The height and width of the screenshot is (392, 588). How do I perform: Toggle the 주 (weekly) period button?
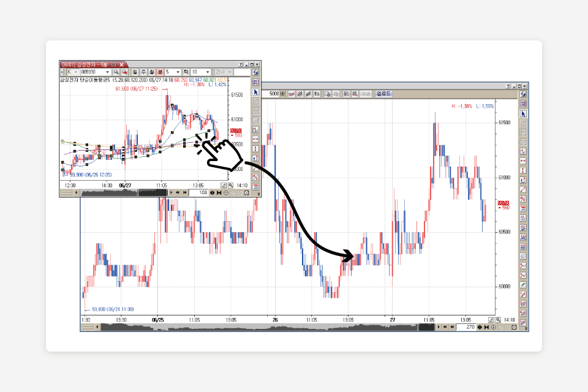pyautogui.click(x=143, y=72)
